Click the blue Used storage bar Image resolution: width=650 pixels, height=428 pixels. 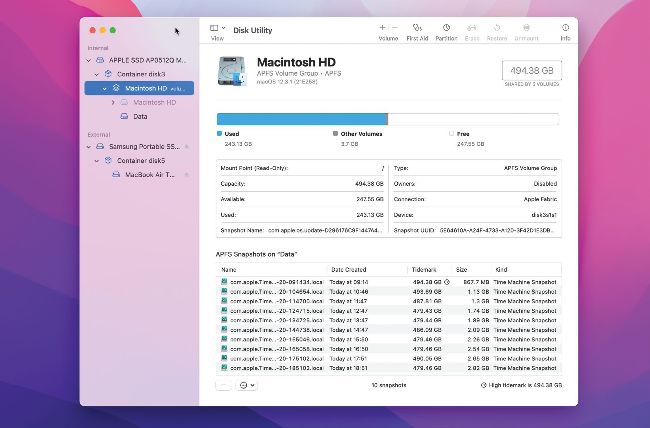tap(300, 120)
